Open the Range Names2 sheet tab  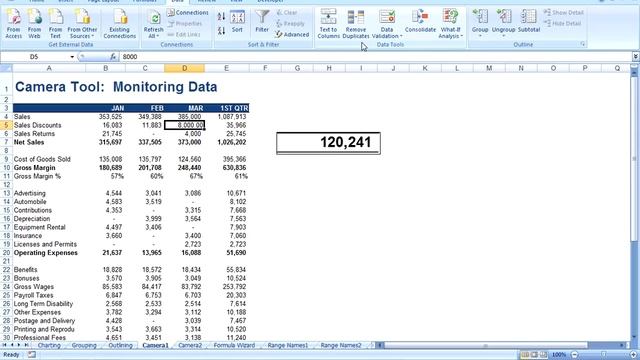(x=341, y=345)
